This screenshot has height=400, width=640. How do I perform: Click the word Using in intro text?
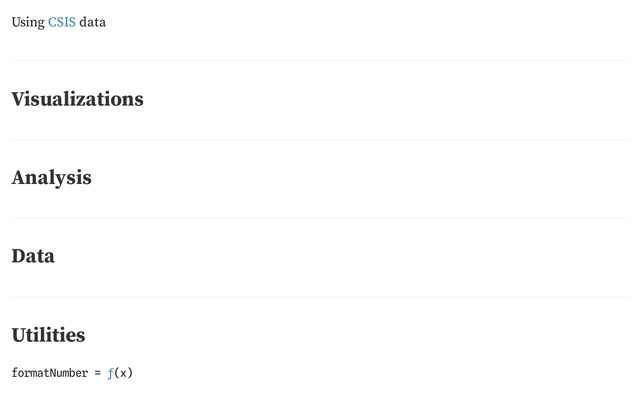tap(27, 22)
